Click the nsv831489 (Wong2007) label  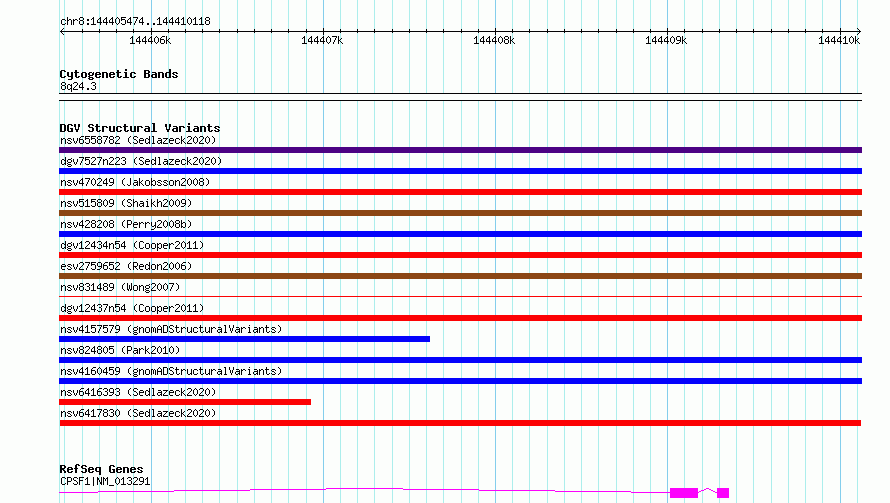point(120,287)
